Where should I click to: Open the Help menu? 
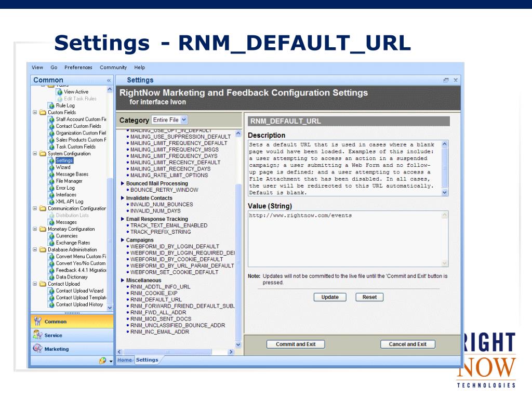(139, 68)
